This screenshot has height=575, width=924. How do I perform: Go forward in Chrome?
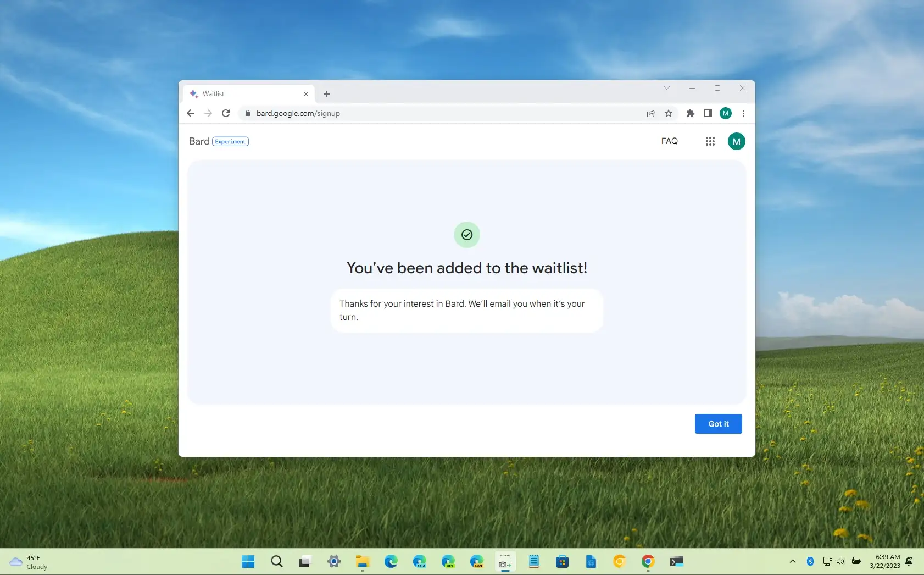(208, 113)
